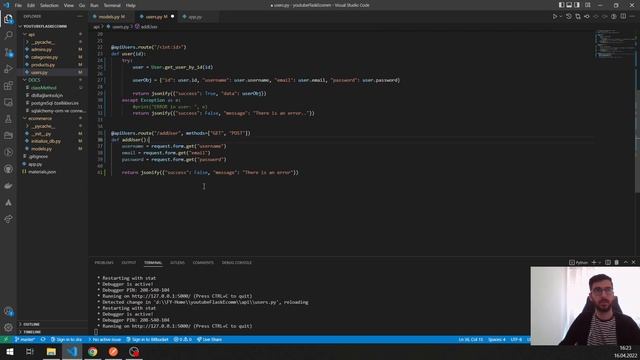The width and height of the screenshot is (640, 360).
Task: Toggle Panel layout button in title bar
Action: pos(569,5)
